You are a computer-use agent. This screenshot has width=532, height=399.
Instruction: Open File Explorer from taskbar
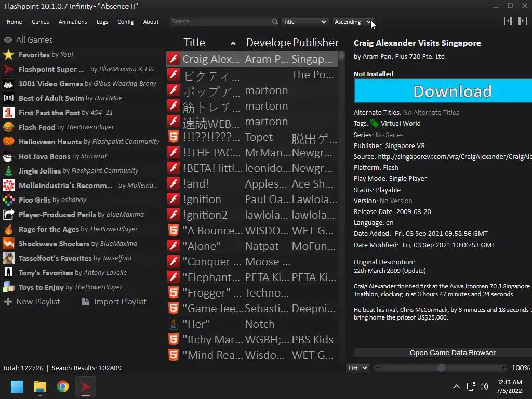[x=39, y=387]
